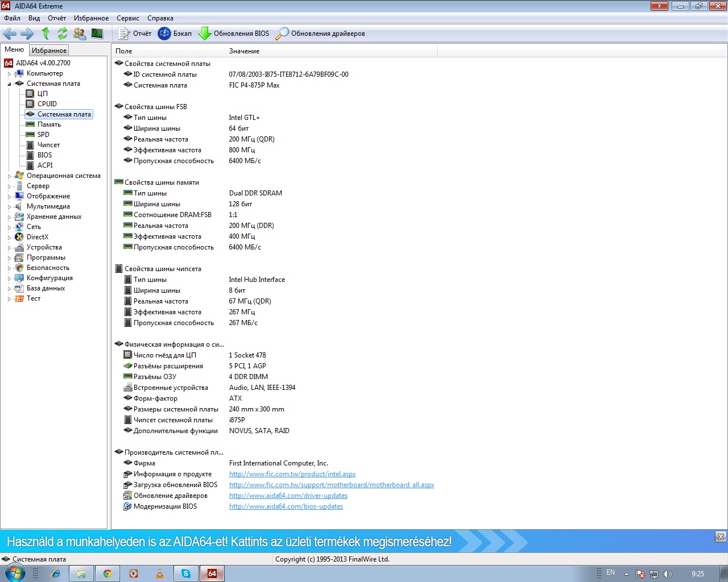
Task: Click the Обновления BIOS green arrow
Action: pyautogui.click(x=204, y=34)
